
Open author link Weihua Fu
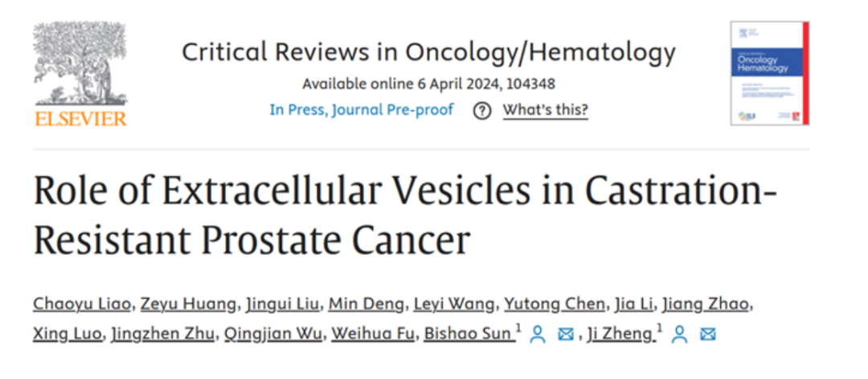click(373, 335)
